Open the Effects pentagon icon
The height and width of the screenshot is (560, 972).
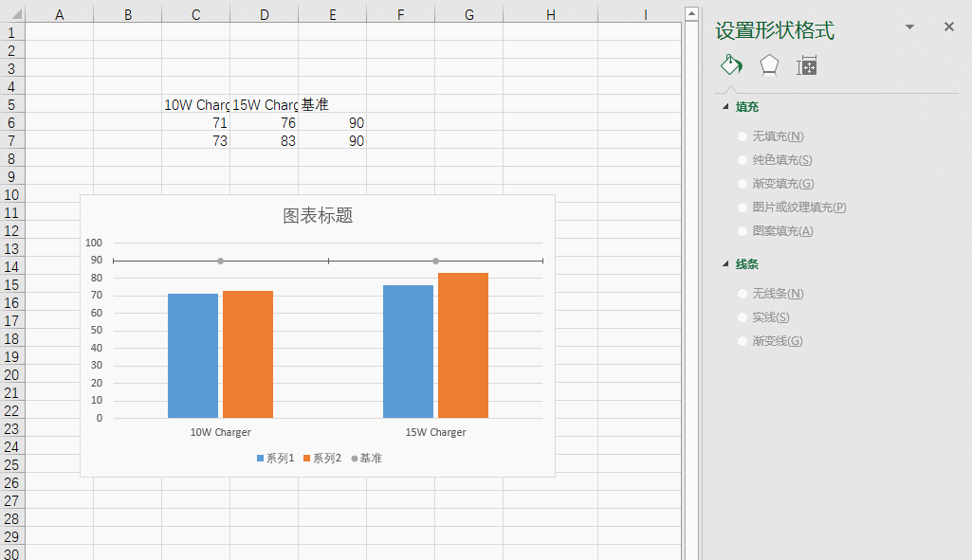click(x=768, y=65)
